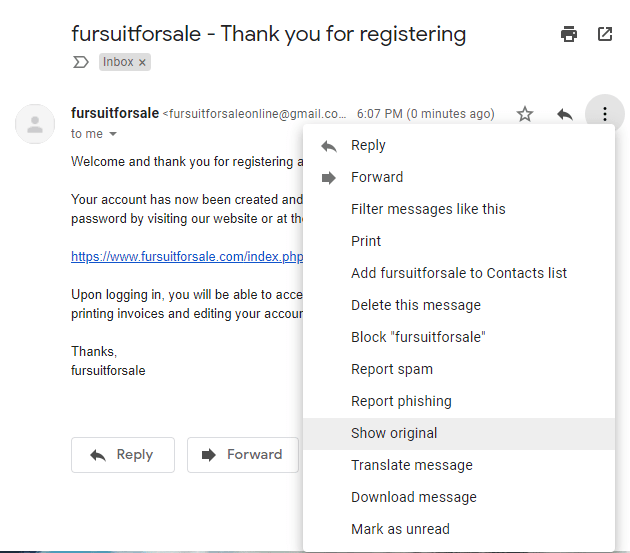Expand the 'to me' details arrow
Viewport: 630px width, 553px height.
pos(113,134)
